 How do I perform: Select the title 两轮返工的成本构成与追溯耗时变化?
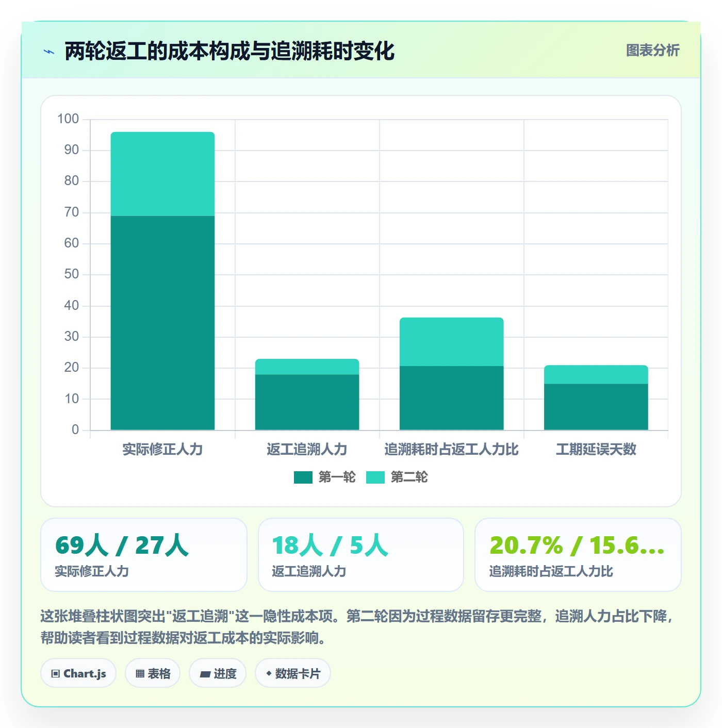tap(229, 52)
